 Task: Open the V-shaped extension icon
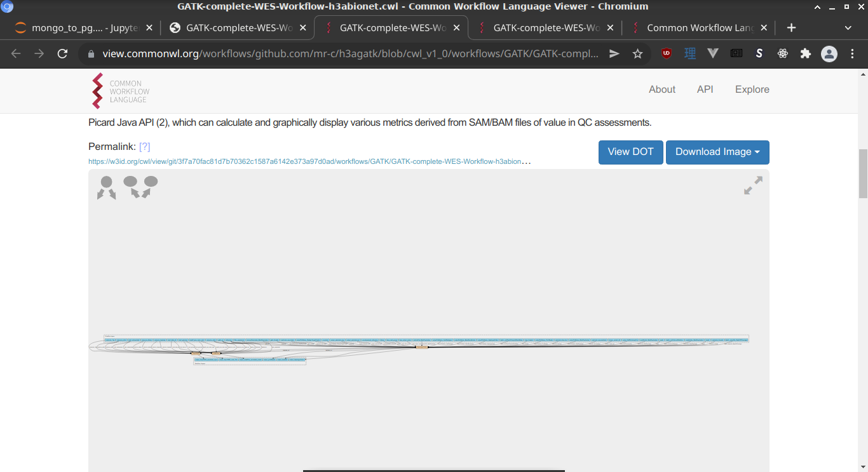(x=713, y=54)
